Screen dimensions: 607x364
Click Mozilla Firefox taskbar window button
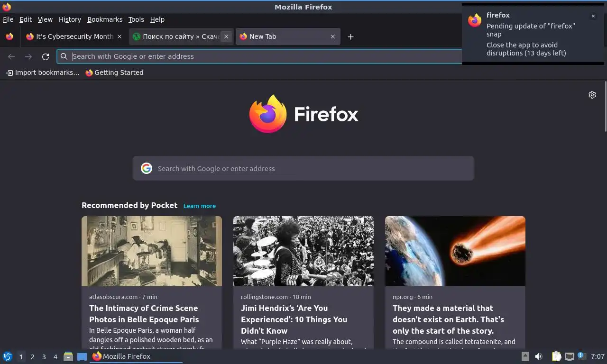137,356
